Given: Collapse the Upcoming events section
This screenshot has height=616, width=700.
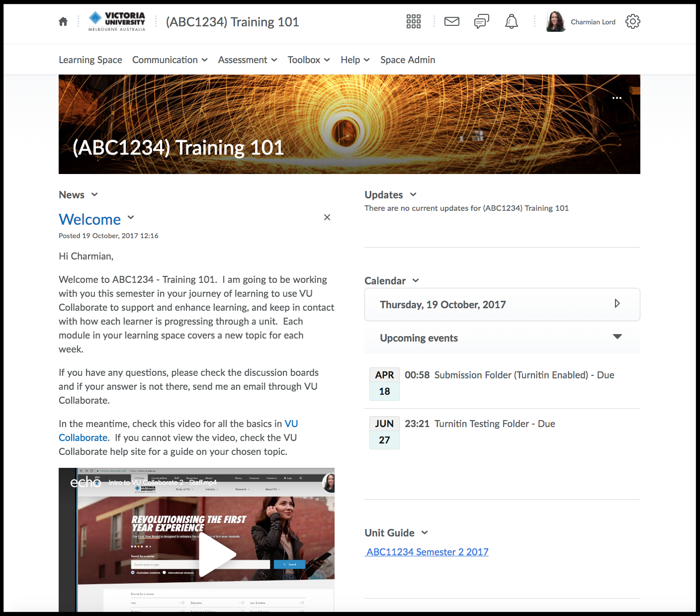Looking at the screenshot, I should [x=617, y=337].
